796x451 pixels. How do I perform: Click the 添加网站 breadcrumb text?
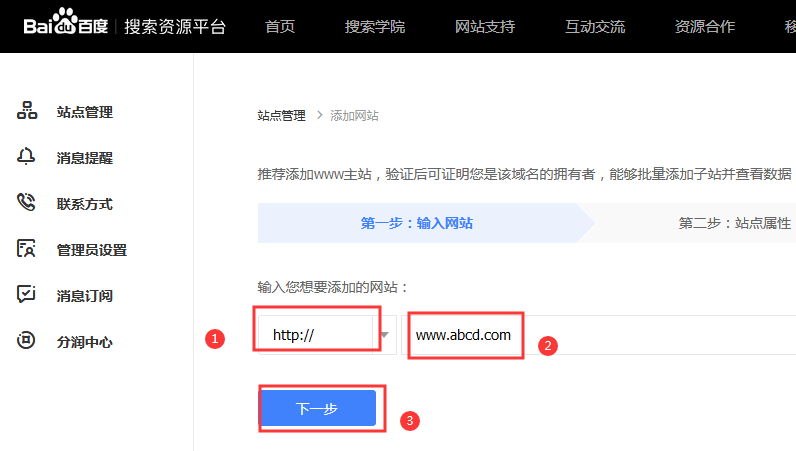tap(355, 115)
